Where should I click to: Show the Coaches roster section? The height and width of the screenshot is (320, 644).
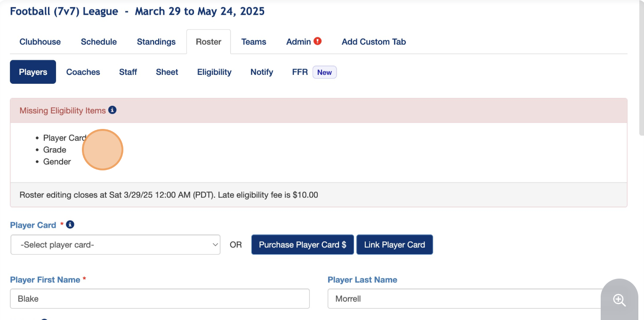tap(83, 72)
